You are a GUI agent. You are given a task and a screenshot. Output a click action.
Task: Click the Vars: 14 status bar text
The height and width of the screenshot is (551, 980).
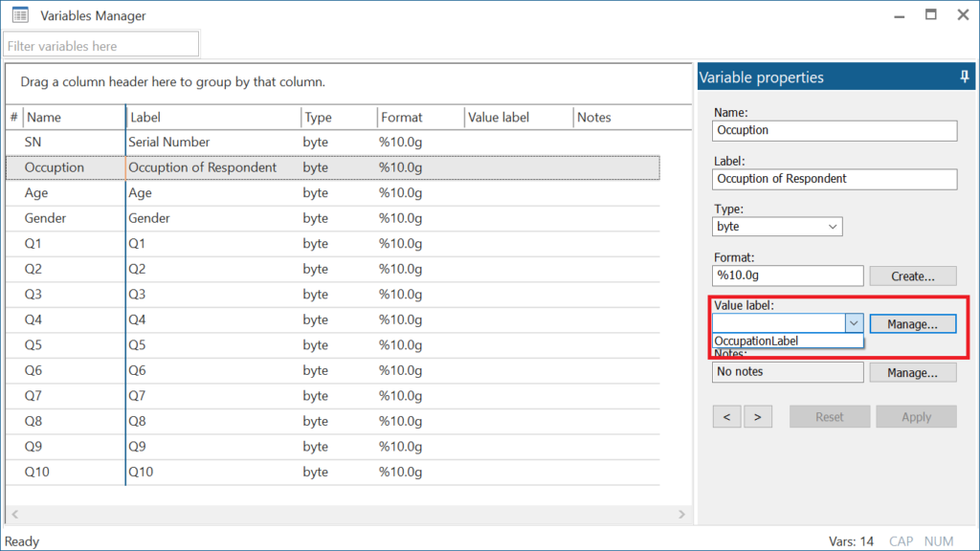pyautogui.click(x=851, y=541)
